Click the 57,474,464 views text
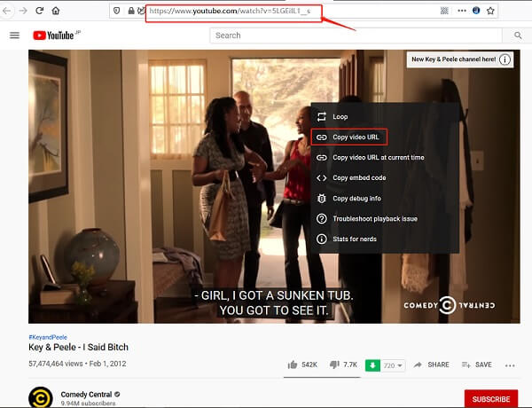This screenshot has height=408, width=532. tap(56, 364)
